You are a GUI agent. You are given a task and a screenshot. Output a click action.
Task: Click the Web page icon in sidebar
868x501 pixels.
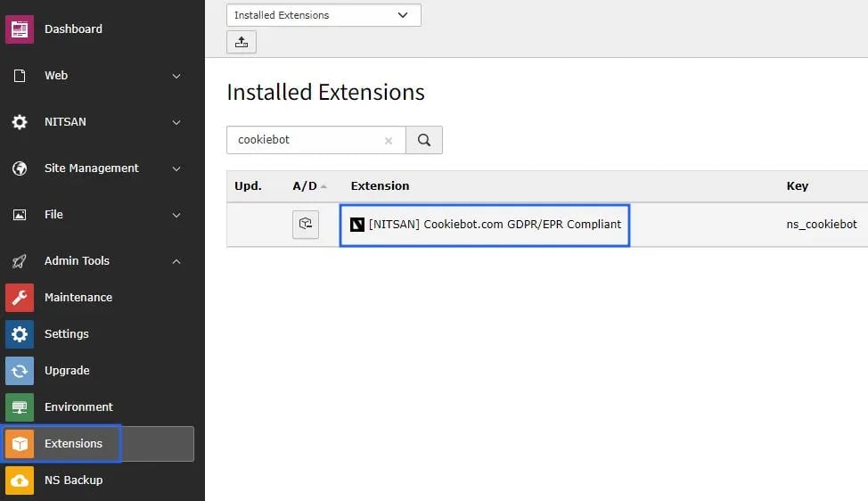pyautogui.click(x=20, y=76)
